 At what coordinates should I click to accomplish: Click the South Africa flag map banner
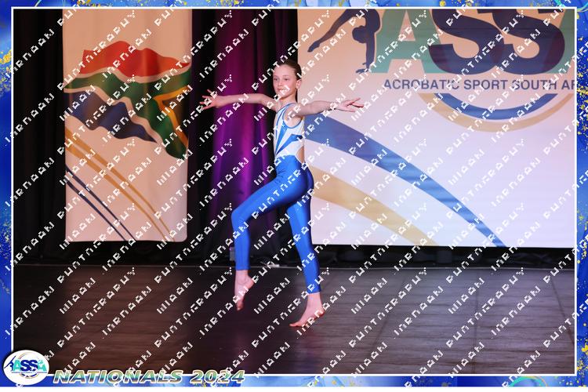coord(127,125)
